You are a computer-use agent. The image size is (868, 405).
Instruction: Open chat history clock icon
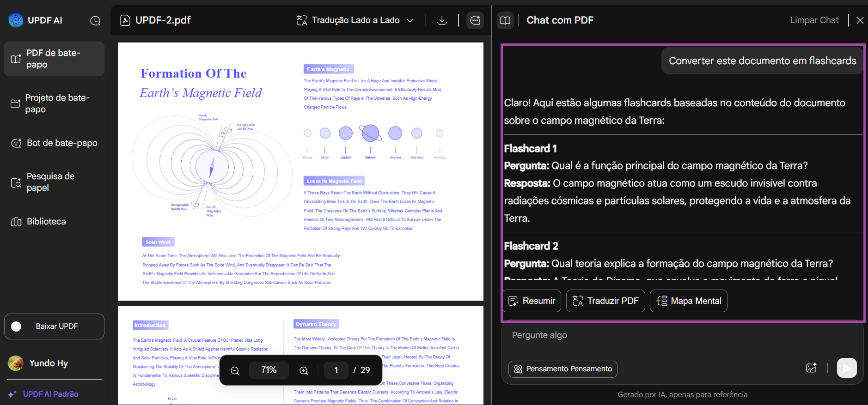(x=95, y=21)
